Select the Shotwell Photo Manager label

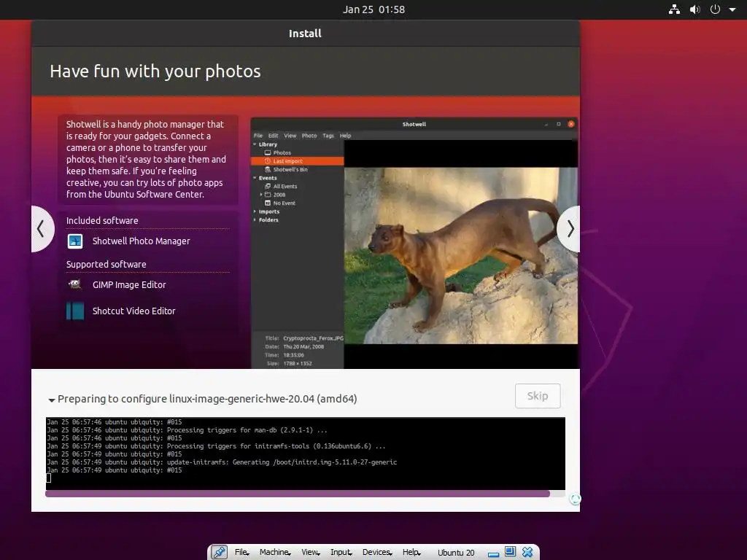pyautogui.click(x=141, y=241)
